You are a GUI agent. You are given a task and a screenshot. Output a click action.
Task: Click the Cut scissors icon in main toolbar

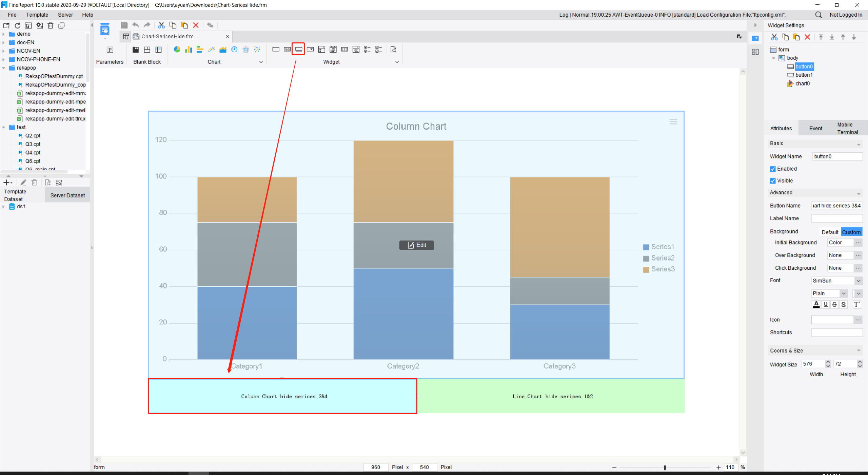(161, 25)
